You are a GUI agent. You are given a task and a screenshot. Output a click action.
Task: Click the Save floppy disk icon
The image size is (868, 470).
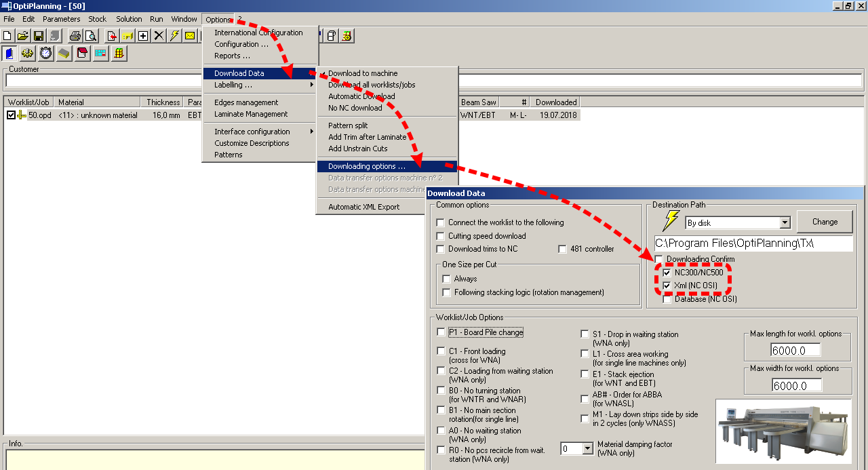(39, 35)
